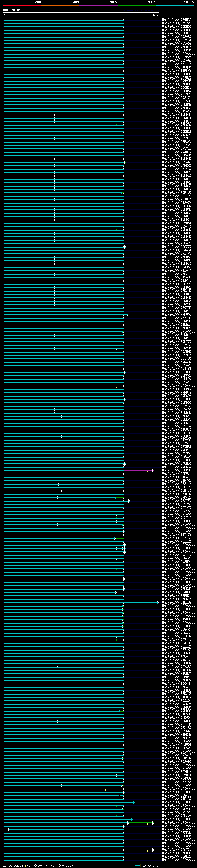Select hit UniRef100_Q39447

tap(177, 162)
